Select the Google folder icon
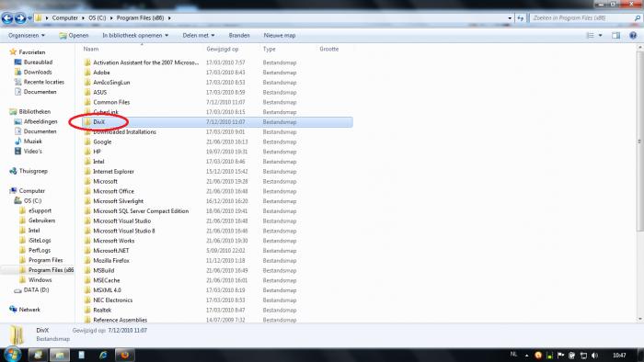Image resolution: width=644 pixels, height=362 pixels. [87, 141]
